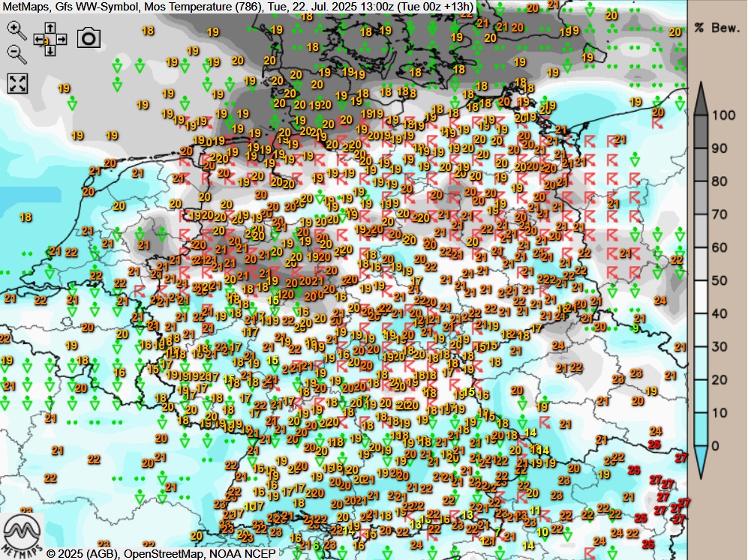Pan the map up
The height and width of the screenshot is (560, 748).
(x=50, y=28)
